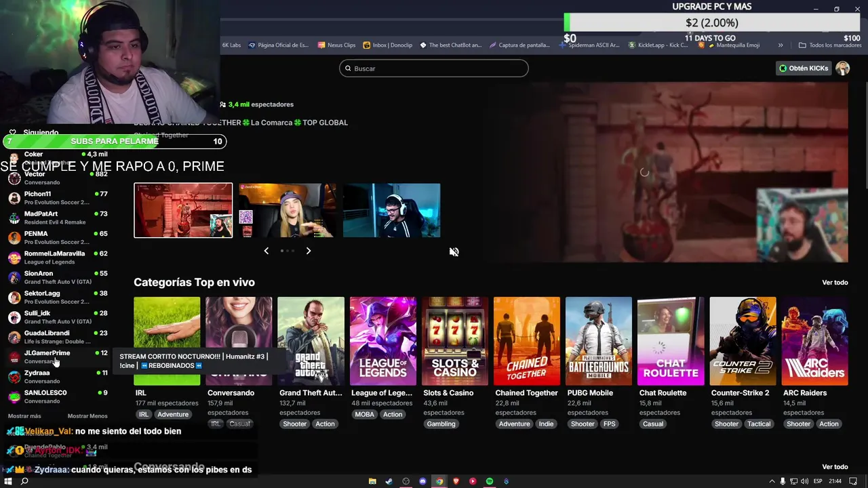Open SANLOLESCO channel avatar
This screenshot has height=488, width=868.
(x=14, y=397)
